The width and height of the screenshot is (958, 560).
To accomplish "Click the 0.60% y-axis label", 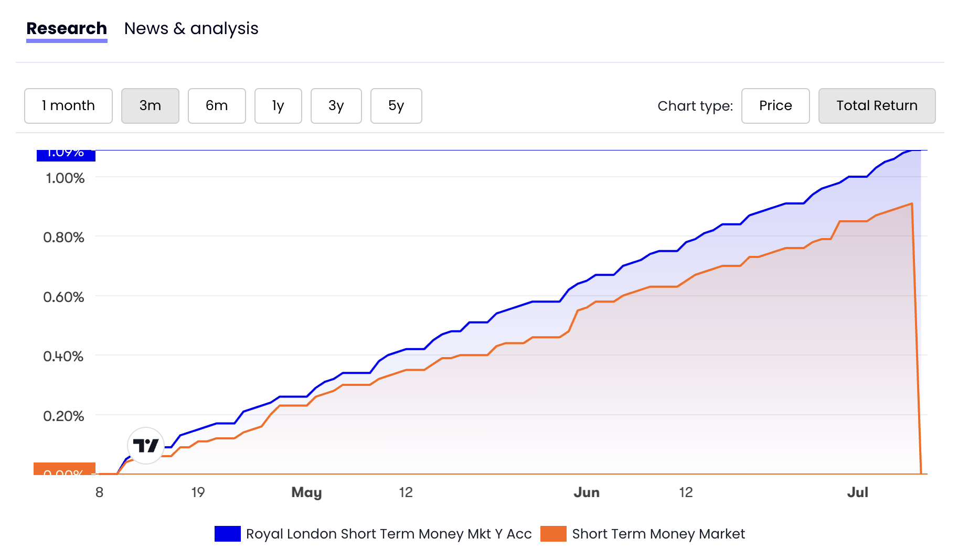I will [x=64, y=297].
